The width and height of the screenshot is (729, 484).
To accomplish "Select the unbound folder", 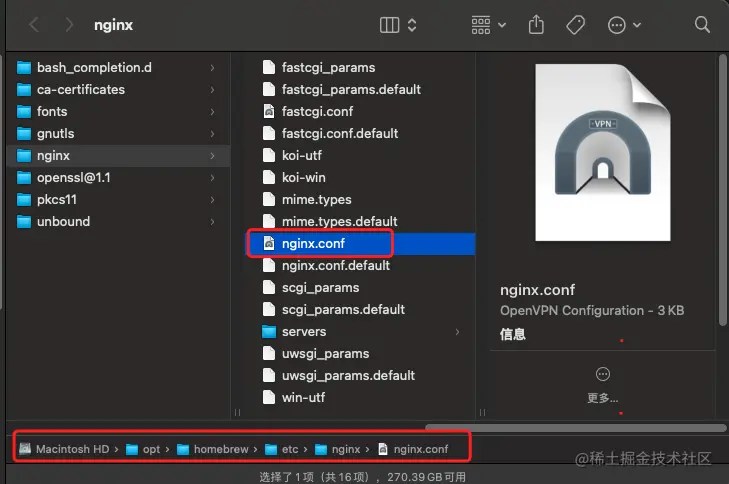I will pyautogui.click(x=116, y=222).
